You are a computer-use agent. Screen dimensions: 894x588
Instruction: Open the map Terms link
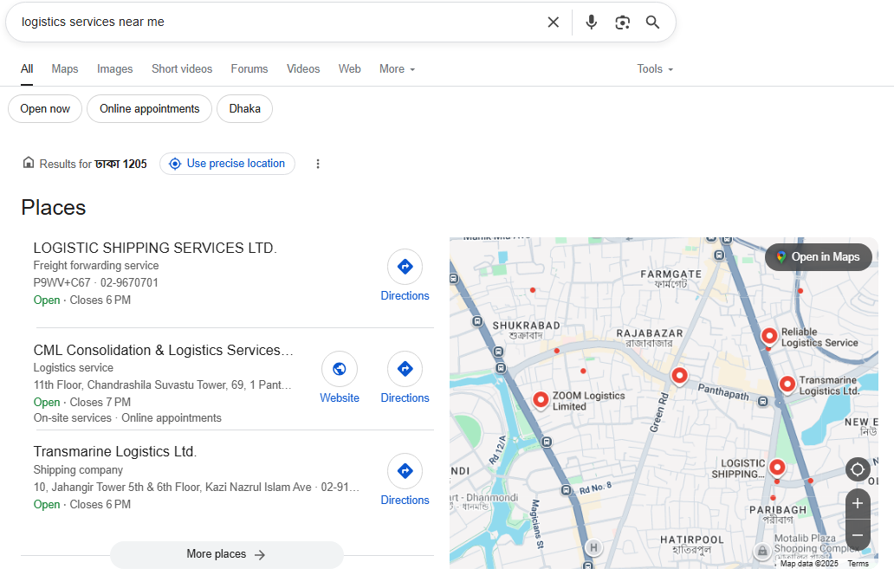coord(858,564)
